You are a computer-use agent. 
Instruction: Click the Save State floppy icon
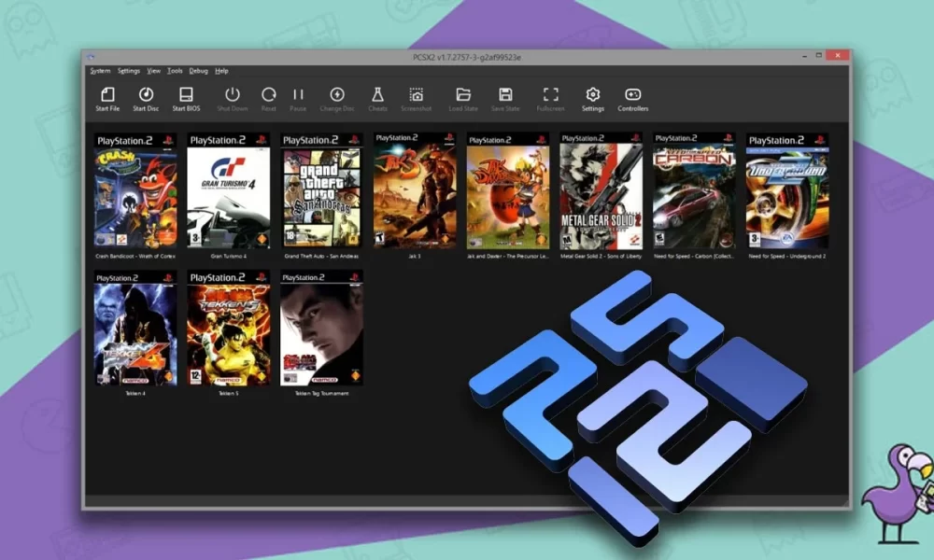(x=505, y=94)
